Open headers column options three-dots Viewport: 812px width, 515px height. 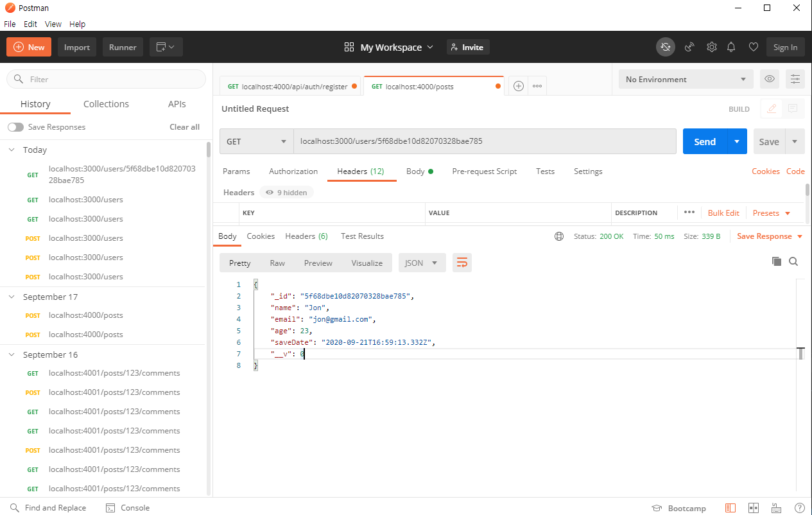[x=689, y=213]
